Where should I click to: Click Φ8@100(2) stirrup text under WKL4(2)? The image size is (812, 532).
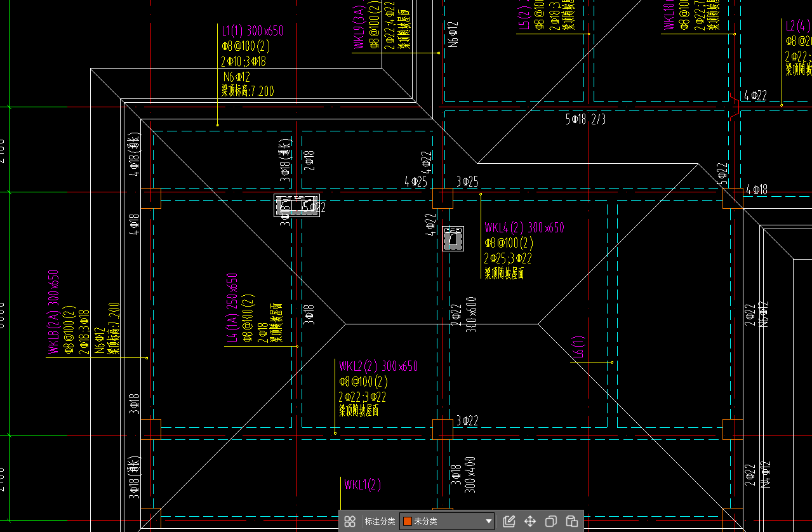point(509,243)
